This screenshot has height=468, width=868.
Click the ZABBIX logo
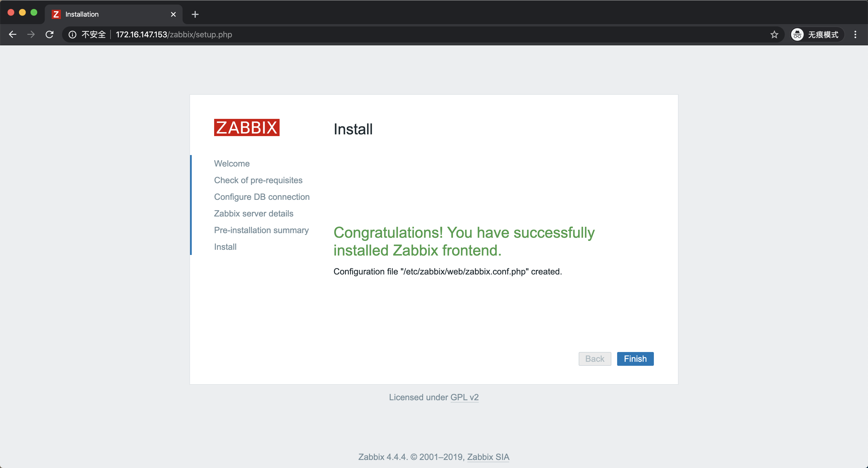point(247,127)
